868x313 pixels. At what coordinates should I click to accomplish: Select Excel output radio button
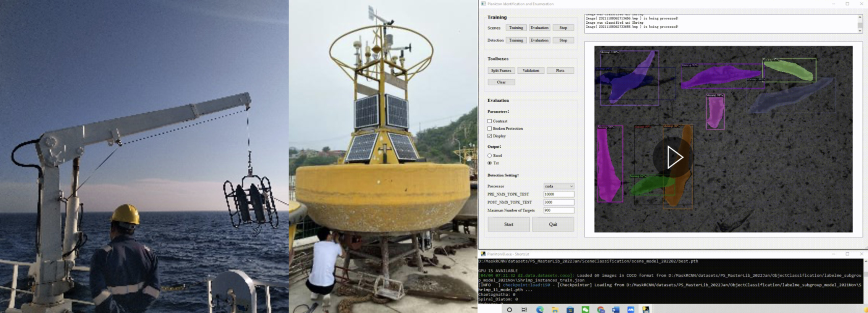point(489,156)
